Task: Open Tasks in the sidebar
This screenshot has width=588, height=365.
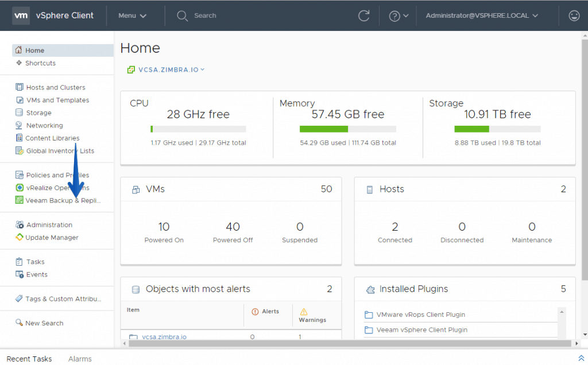Action: coord(35,262)
